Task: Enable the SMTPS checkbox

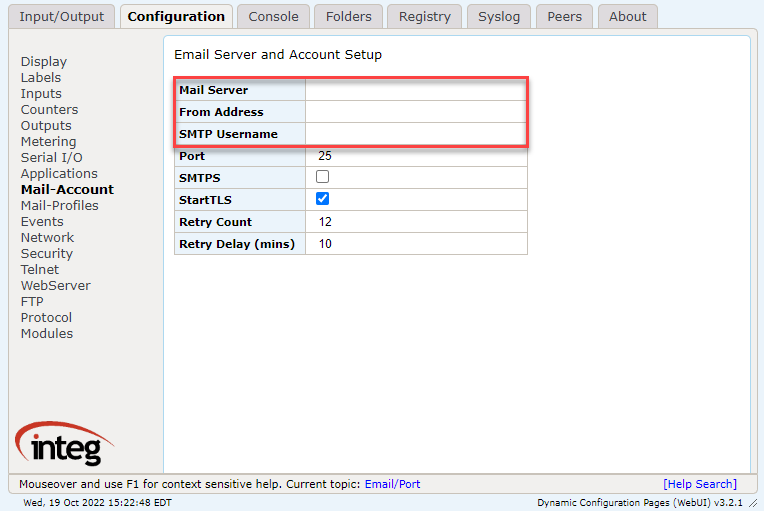Action: tap(322, 177)
